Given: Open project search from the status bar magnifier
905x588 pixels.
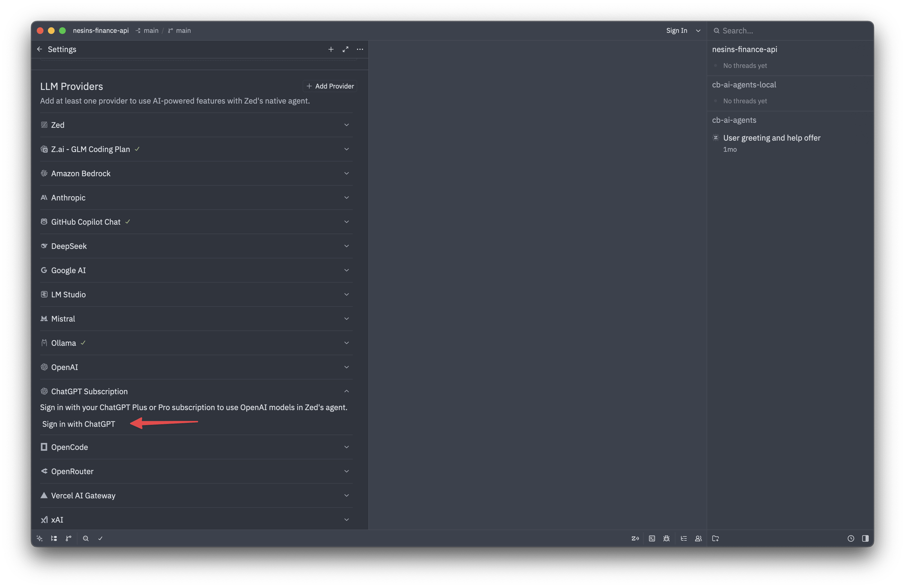Looking at the screenshot, I should click(x=86, y=538).
